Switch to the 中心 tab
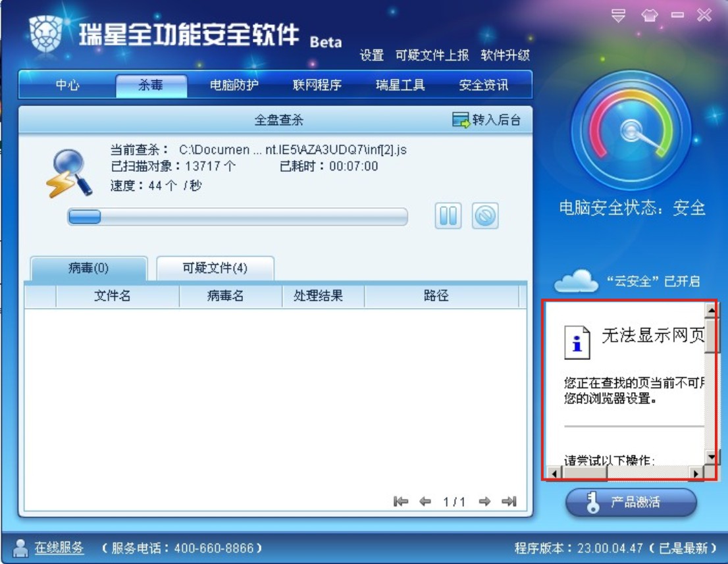Viewport: 728px width, 564px height. 68,85
